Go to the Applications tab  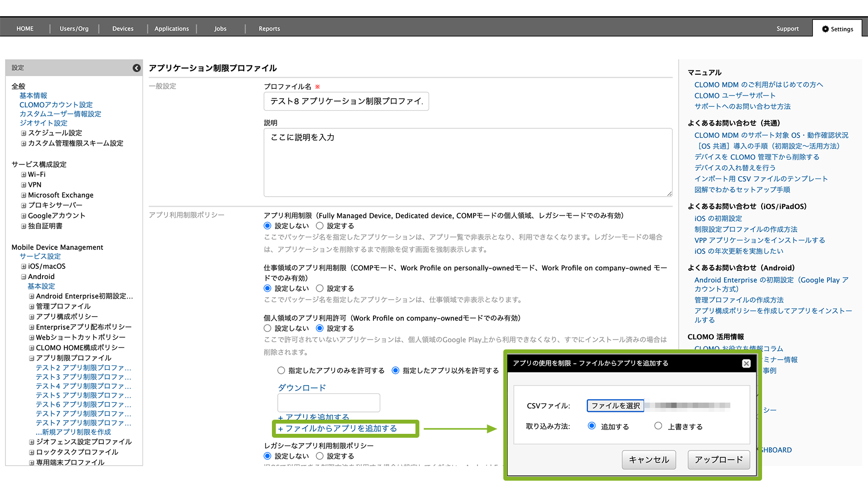coord(171,29)
